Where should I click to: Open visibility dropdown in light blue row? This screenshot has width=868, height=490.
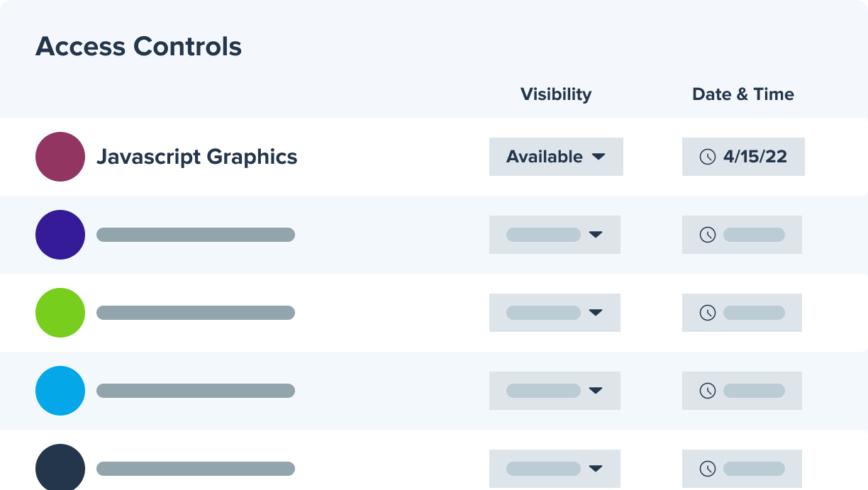pos(555,391)
